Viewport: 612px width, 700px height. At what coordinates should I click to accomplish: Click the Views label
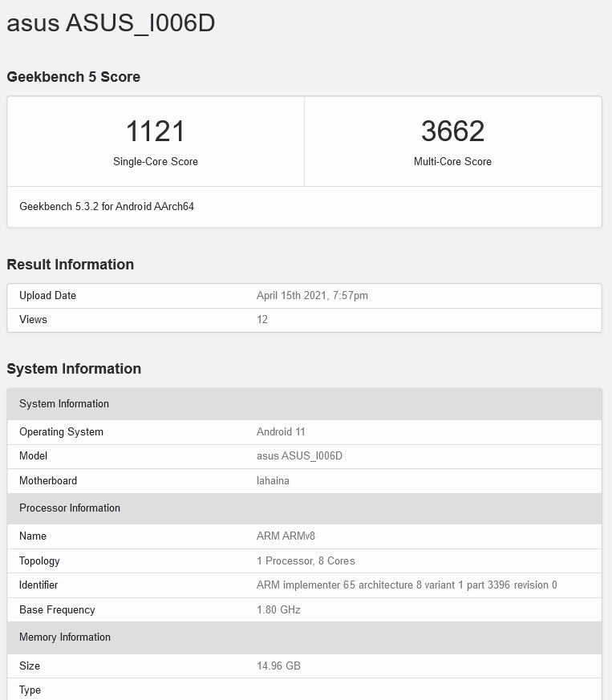(x=33, y=320)
